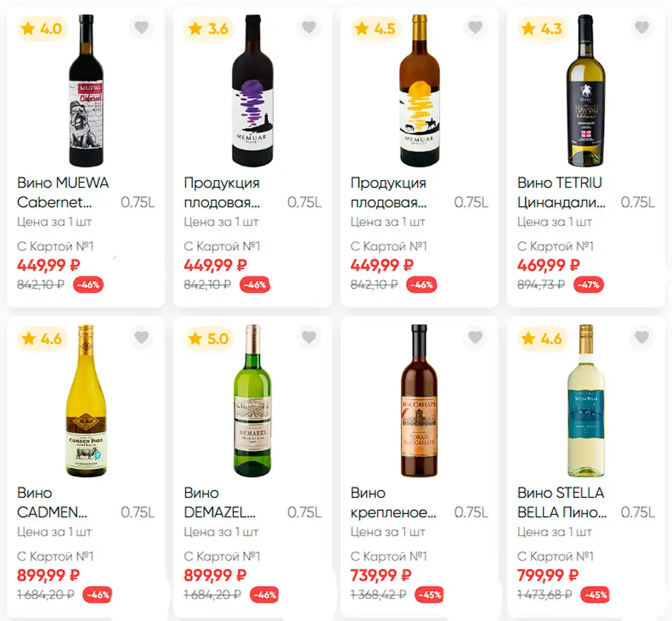The width and height of the screenshot is (672, 621).
Task: Heart the STELLA BELLA Пино wine
Action: (x=642, y=337)
